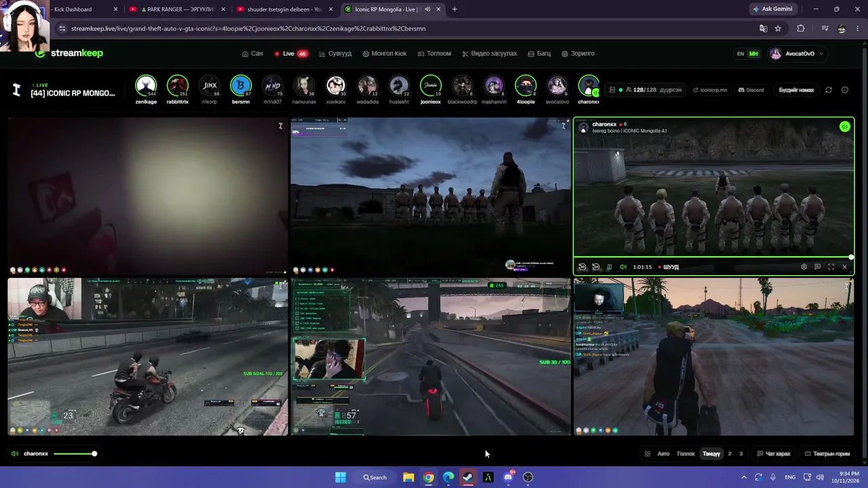
Task: Open the Discord link
Action: click(751, 90)
